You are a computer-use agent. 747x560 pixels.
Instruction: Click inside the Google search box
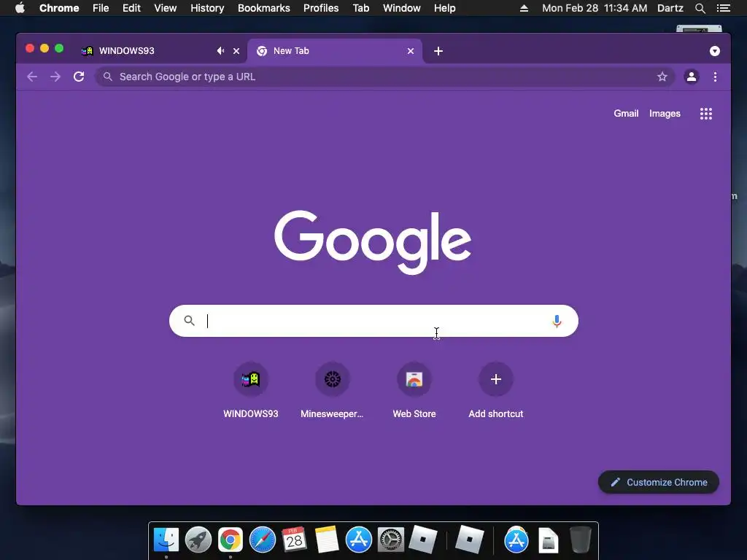(x=373, y=321)
